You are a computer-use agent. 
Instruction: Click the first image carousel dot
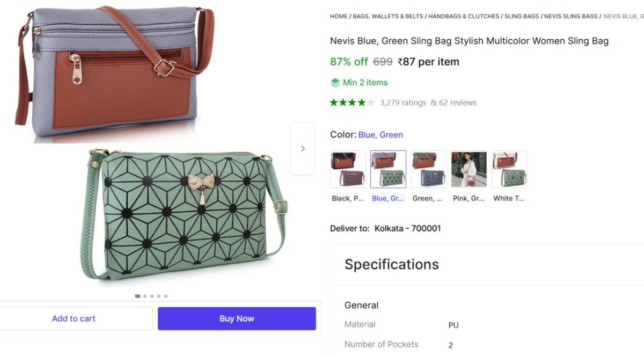point(138,296)
